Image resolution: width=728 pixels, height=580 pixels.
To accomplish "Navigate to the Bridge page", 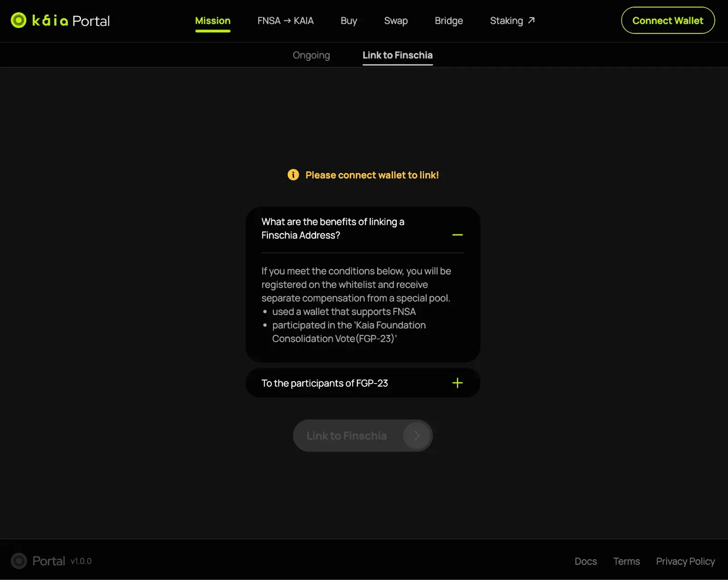I will tap(449, 21).
